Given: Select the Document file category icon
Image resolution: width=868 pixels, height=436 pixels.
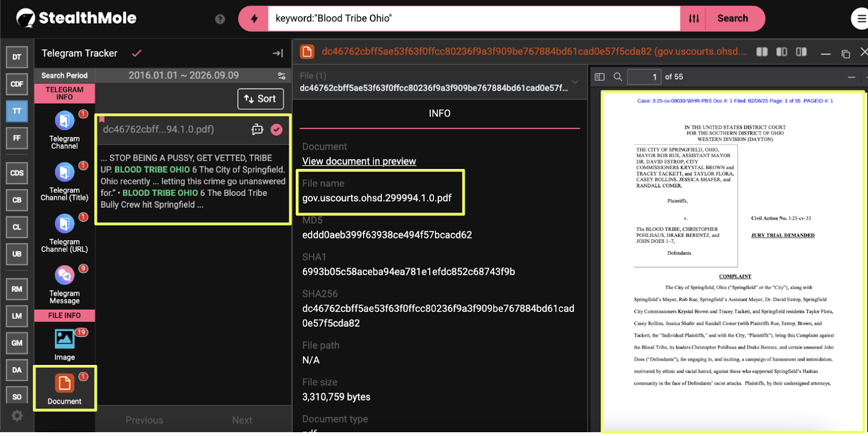Looking at the screenshot, I should tap(64, 383).
